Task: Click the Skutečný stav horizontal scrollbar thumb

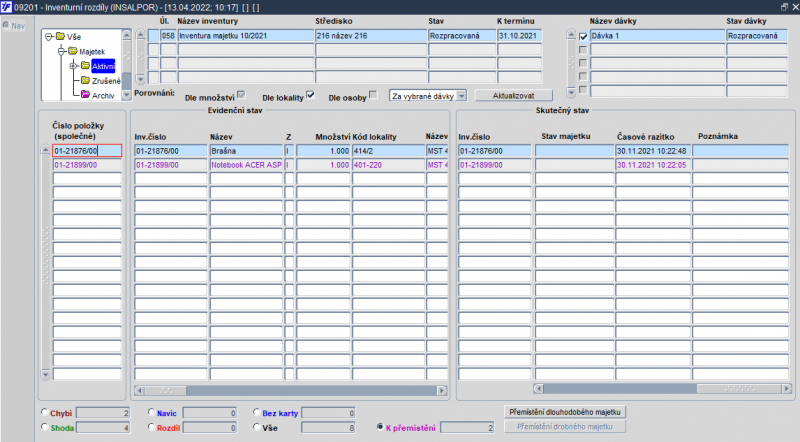Action: tap(739, 389)
